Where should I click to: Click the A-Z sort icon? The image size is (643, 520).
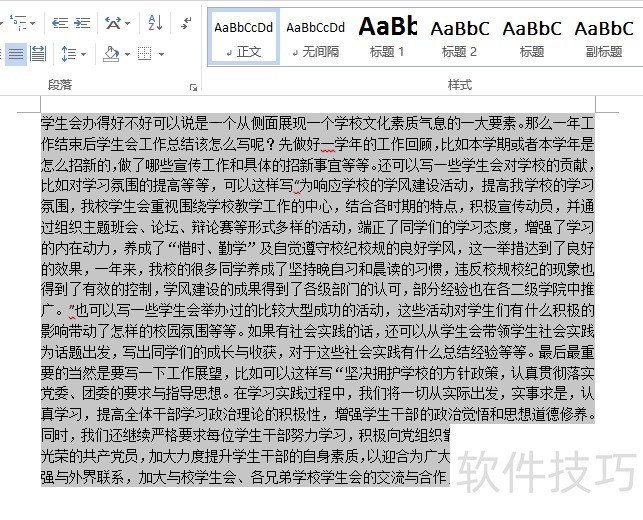[x=155, y=23]
